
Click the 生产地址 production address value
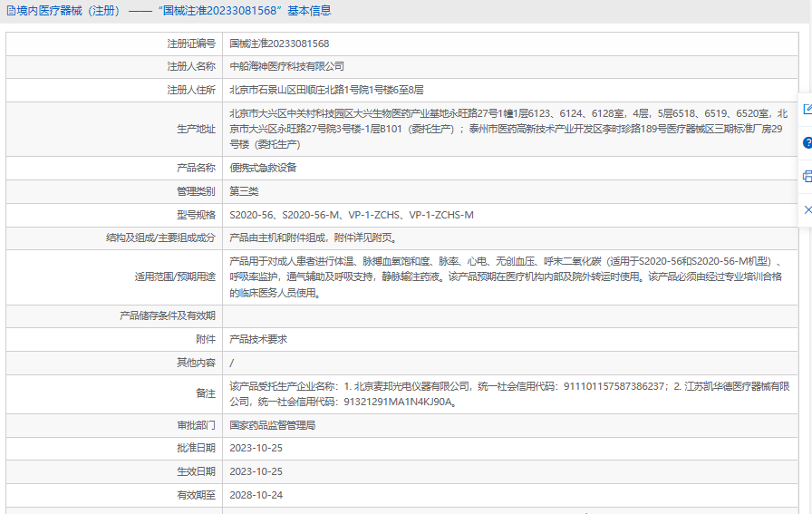[x=508, y=129]
